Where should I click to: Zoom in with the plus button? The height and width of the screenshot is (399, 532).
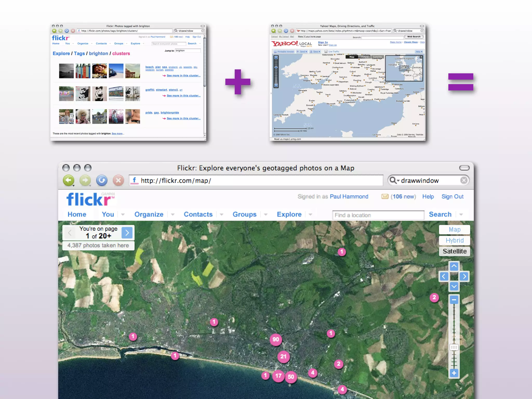(x=454, y=373)
